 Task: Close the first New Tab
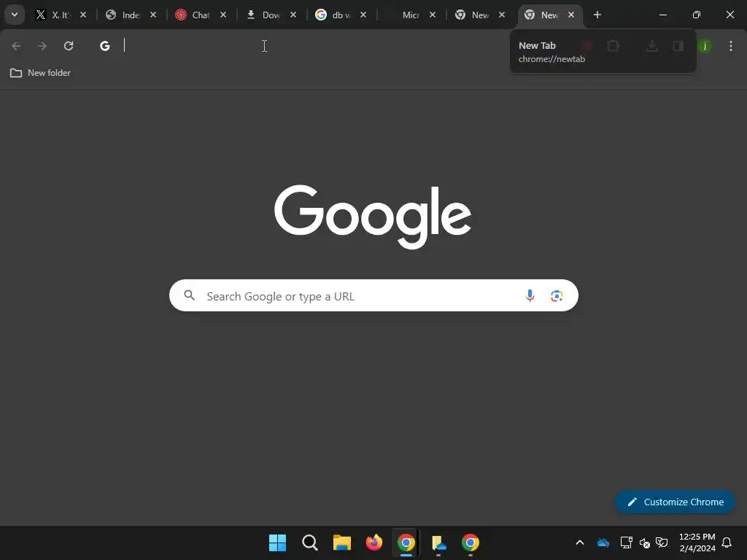(x=502, y=15)
